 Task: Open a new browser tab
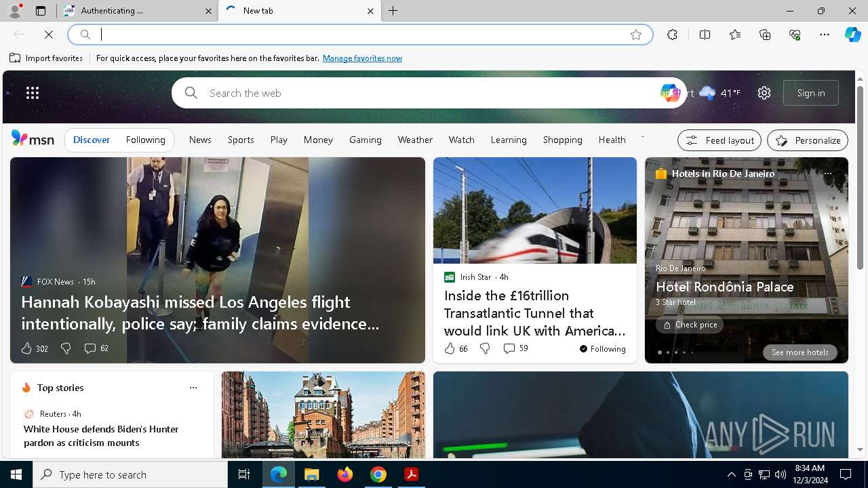coord(393,11)
